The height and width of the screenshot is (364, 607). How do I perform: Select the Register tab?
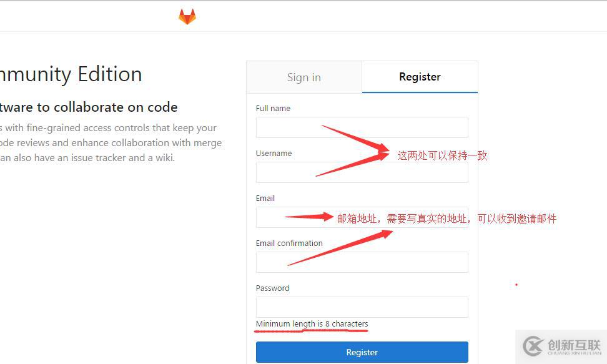(420, 77)
